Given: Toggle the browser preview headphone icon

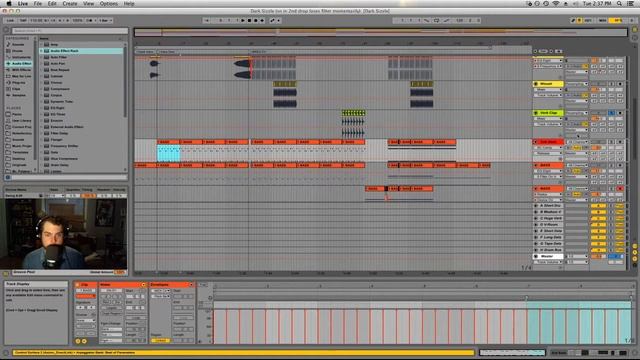Looking at the screenshot, I should click(x=8, y=178).
